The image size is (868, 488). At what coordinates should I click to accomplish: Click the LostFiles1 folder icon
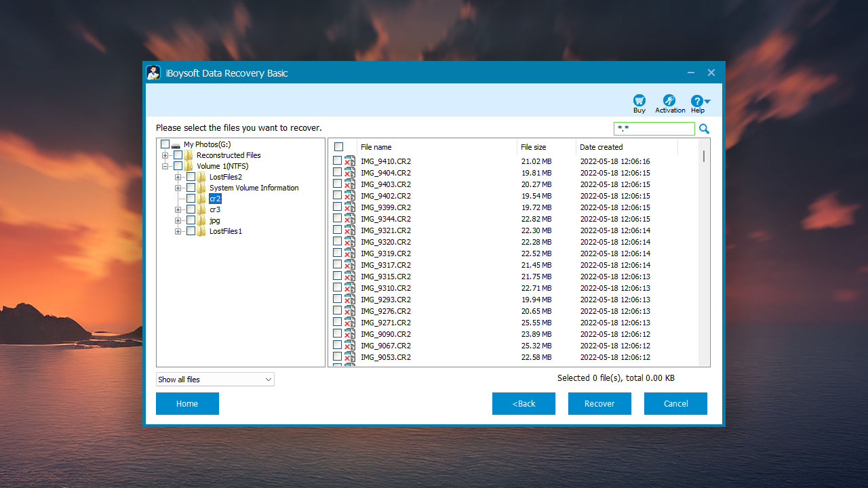point(201,231)
